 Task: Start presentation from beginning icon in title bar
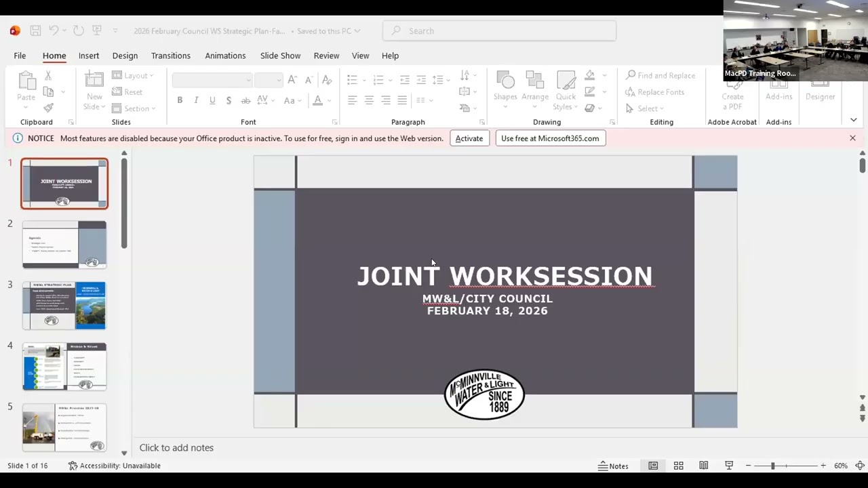point(97,30)
